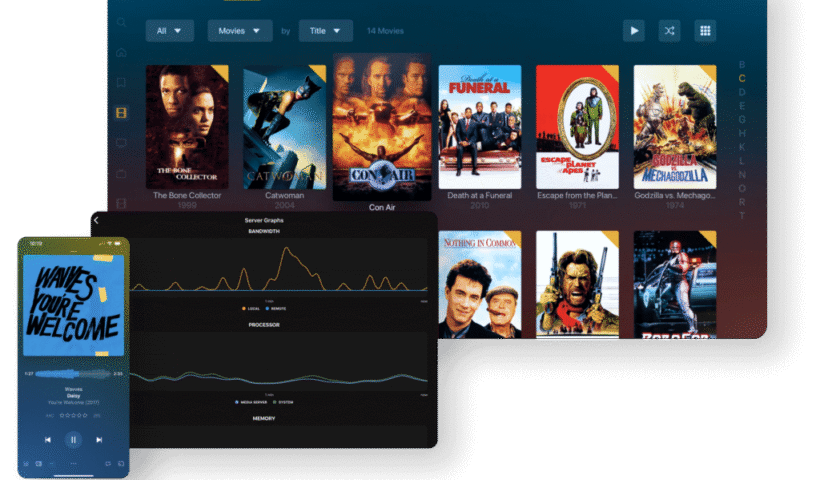
Task: Jump to letter R in the index
Action: point(742,202)
